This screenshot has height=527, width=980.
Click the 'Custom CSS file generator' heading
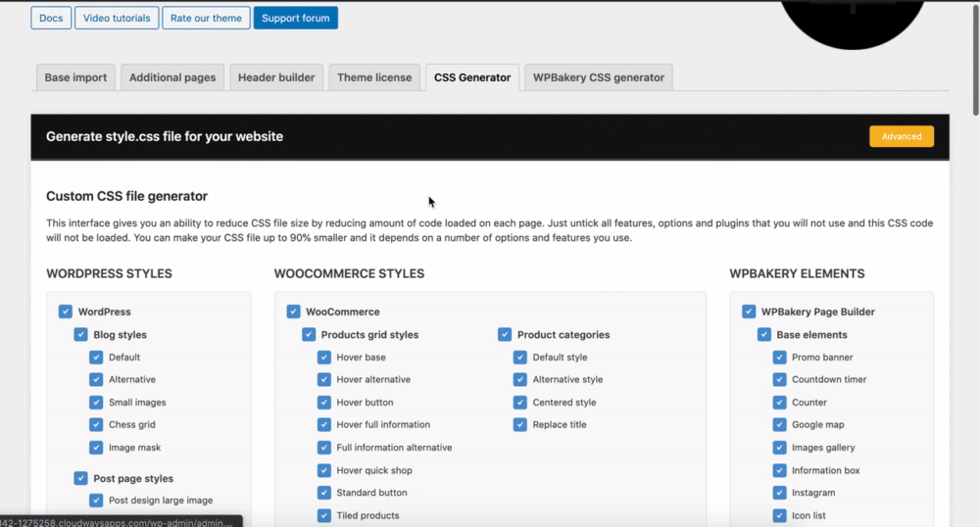point(126,196)
